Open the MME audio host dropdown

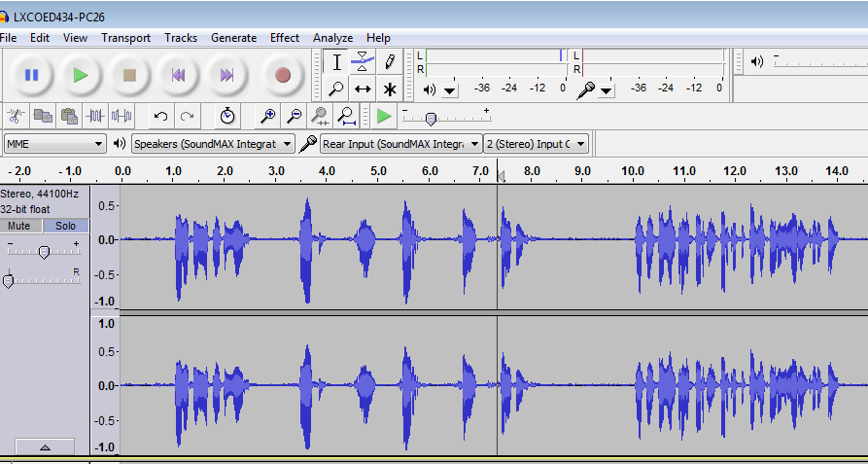[54, 144]
